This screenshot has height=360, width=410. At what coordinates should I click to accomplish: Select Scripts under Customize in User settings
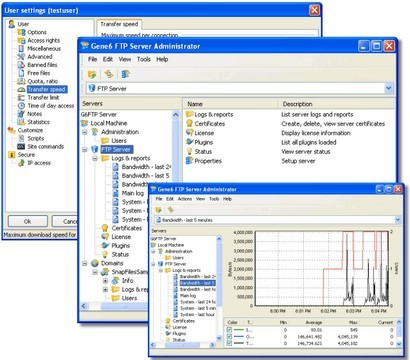click(x=36, y=138)
